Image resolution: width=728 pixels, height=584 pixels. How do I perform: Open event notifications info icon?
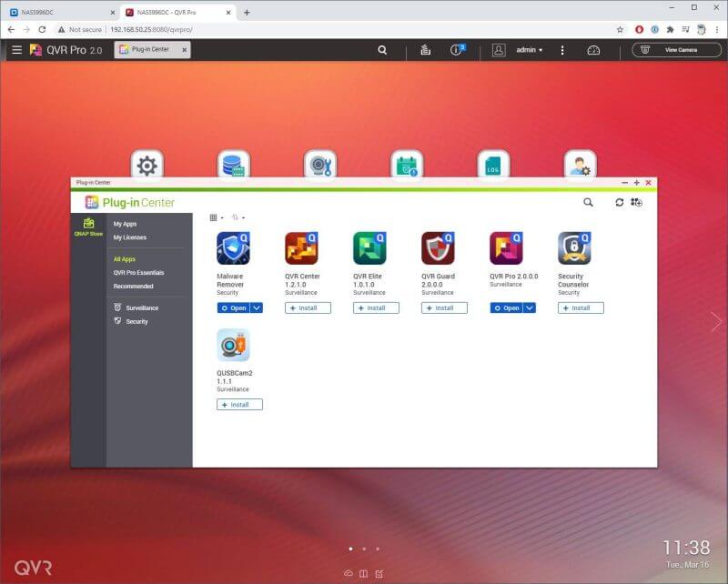457,49
